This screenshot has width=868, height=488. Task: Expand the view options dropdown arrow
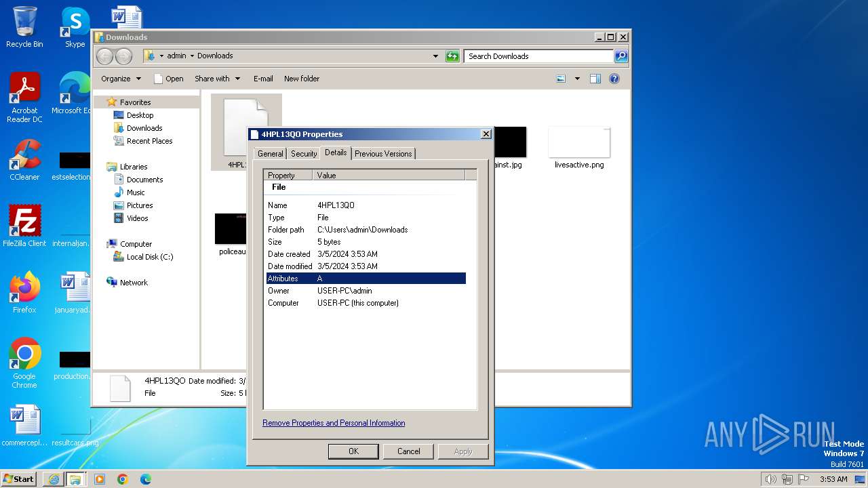click(x=577, y=79)
